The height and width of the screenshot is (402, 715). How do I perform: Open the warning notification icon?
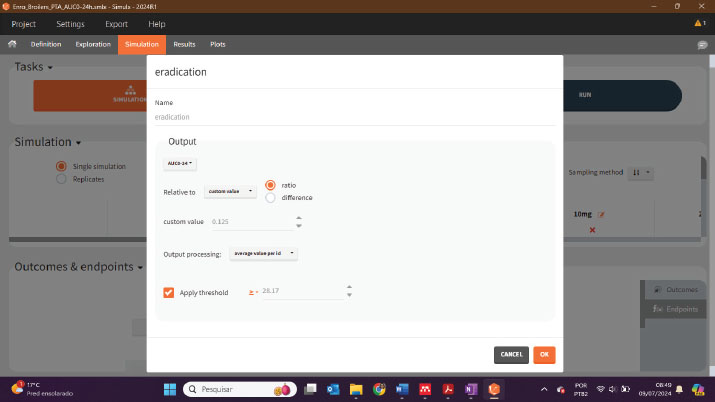point(700,22)
